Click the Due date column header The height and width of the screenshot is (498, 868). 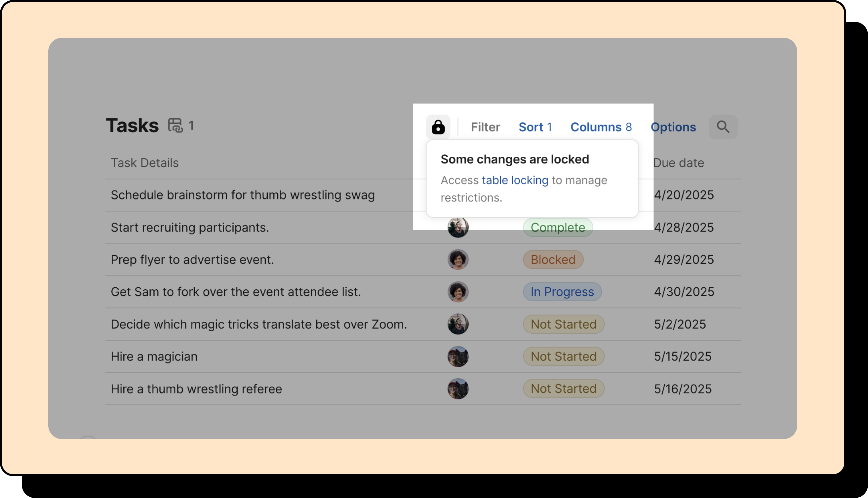click(678, 163)
